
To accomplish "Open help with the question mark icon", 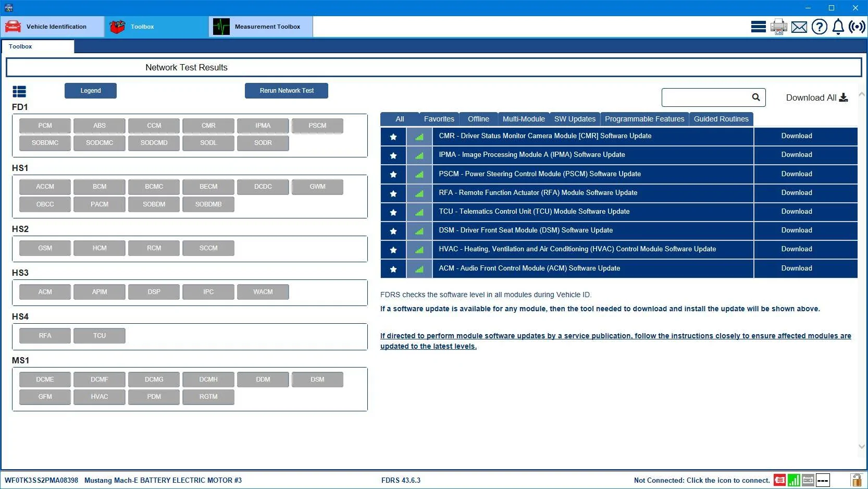I will tap(819, 27).
